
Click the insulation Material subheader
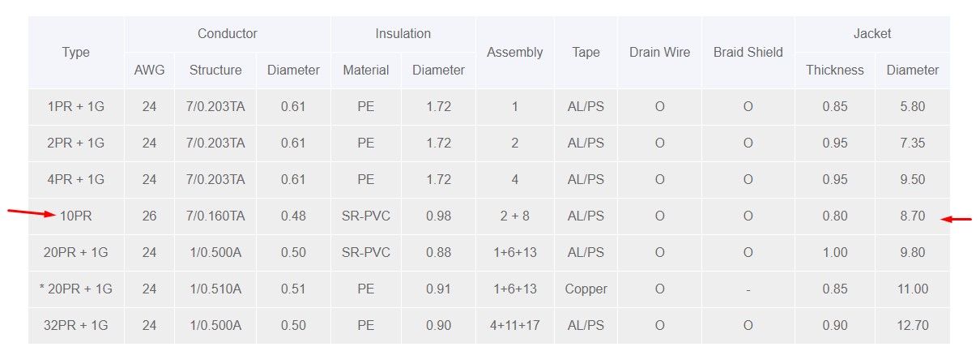(x=366, y=71)
